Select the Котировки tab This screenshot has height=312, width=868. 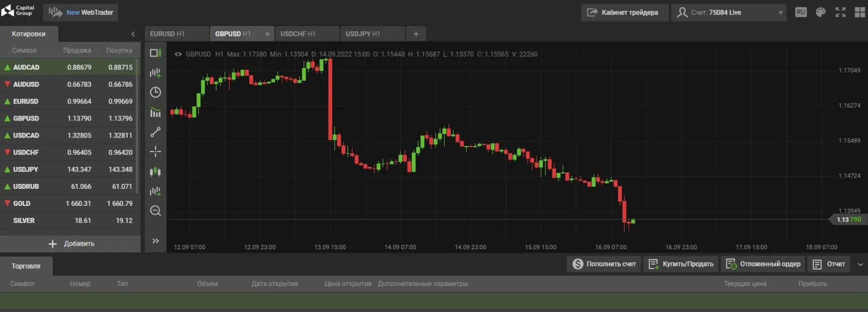29,34
